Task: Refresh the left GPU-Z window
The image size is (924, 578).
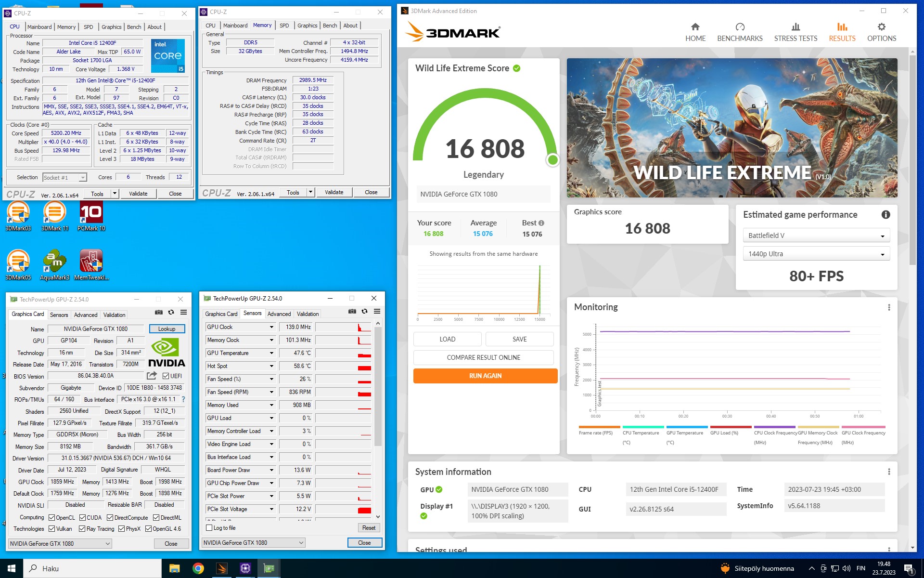Action: click(x=171, y=312)
